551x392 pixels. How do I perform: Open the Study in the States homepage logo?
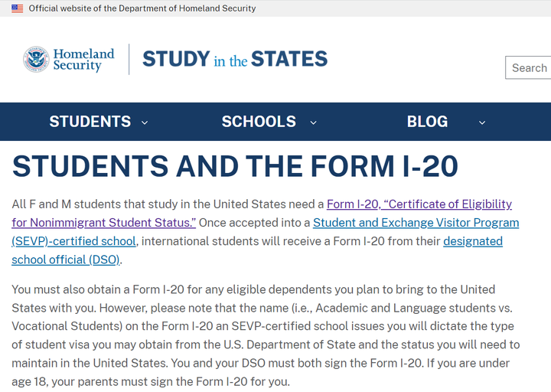pos(234,59)
